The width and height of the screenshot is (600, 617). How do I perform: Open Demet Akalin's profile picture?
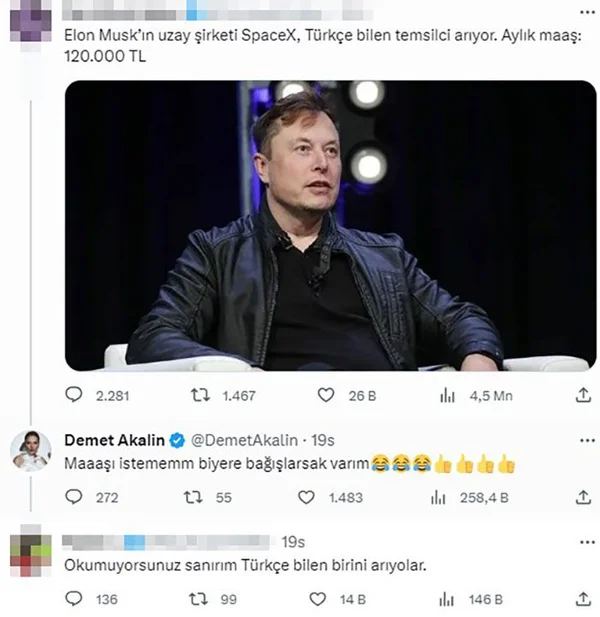(31, 451)
